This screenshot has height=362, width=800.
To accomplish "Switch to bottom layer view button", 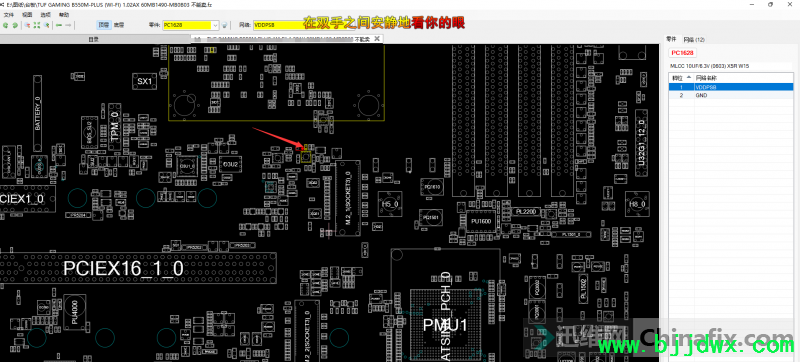I will 118,24.
